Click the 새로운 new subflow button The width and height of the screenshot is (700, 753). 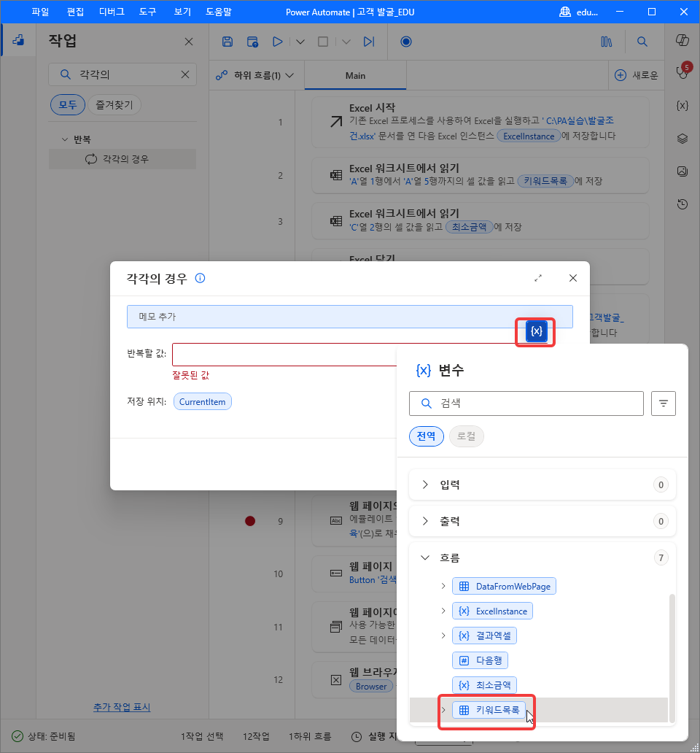click(x=636, y=75)
